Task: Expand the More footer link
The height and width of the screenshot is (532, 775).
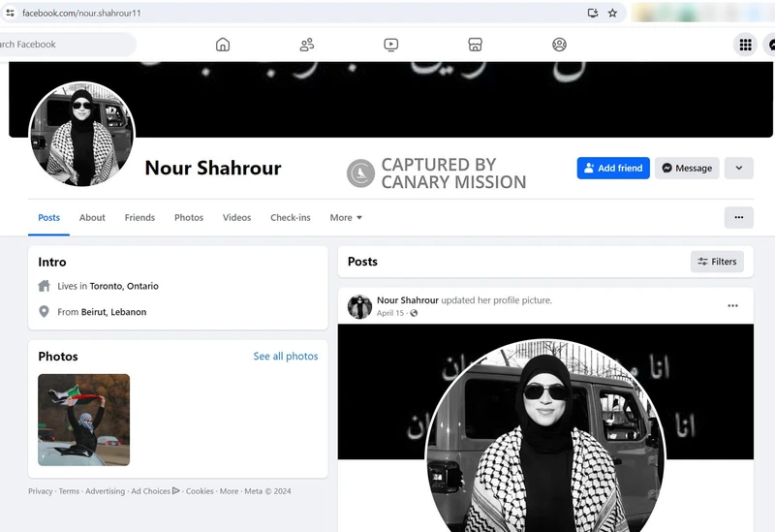Action: (x=229, y=491)
